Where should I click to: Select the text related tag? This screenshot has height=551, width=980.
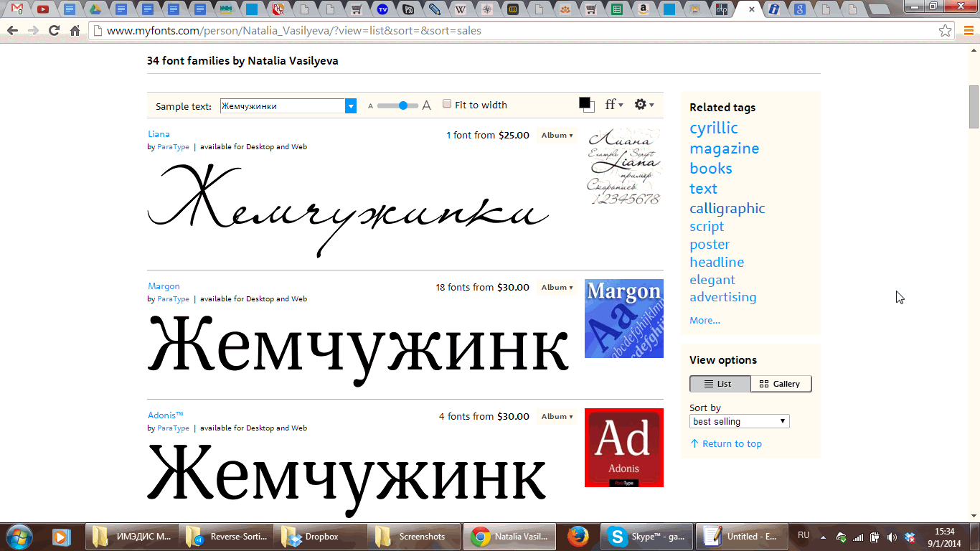pos(703,189)
